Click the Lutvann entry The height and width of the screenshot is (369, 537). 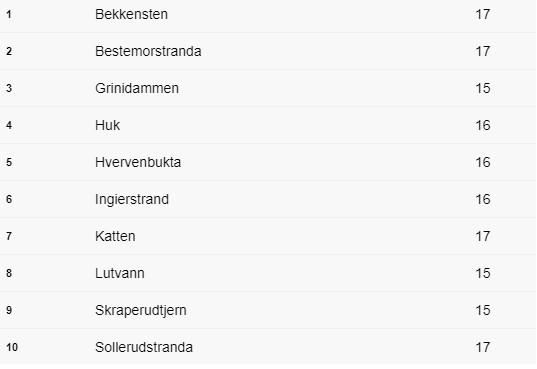[x=120, y=273]
